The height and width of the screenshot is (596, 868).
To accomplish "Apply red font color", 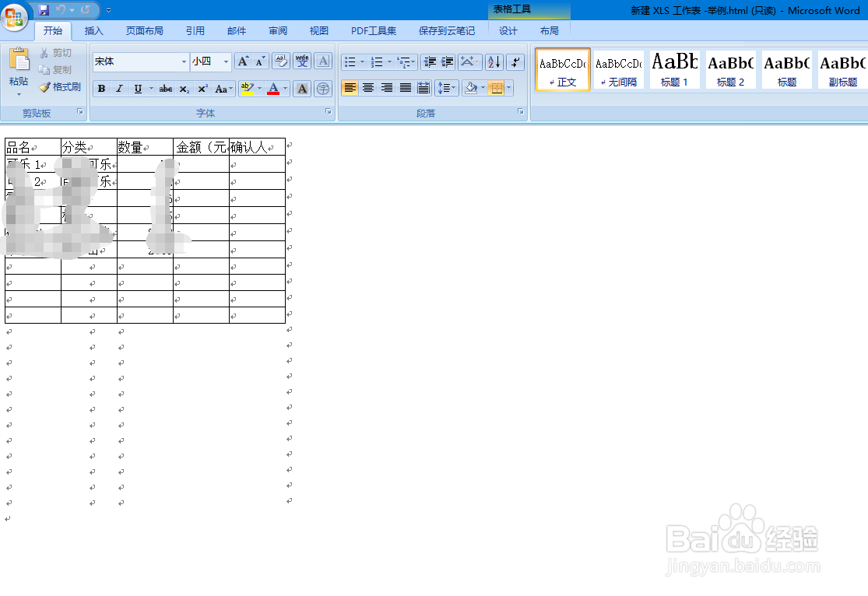I will tap(273, 89).
